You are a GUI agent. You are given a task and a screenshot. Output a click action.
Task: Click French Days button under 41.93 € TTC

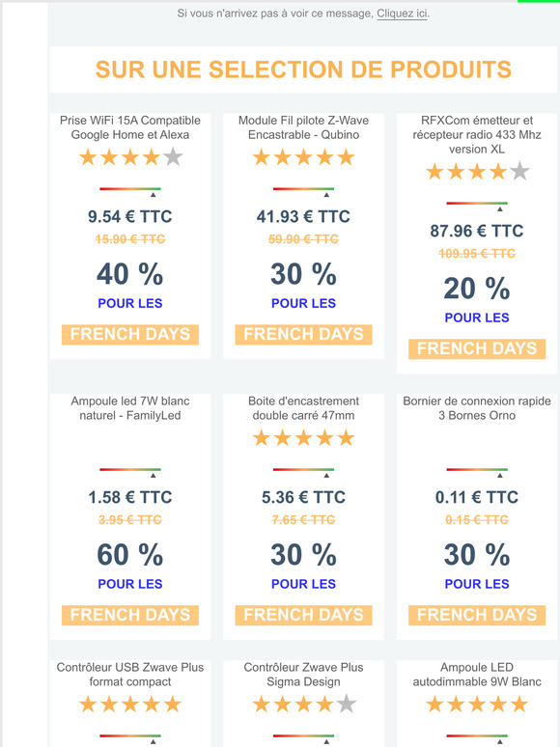[x=303, y=334]
